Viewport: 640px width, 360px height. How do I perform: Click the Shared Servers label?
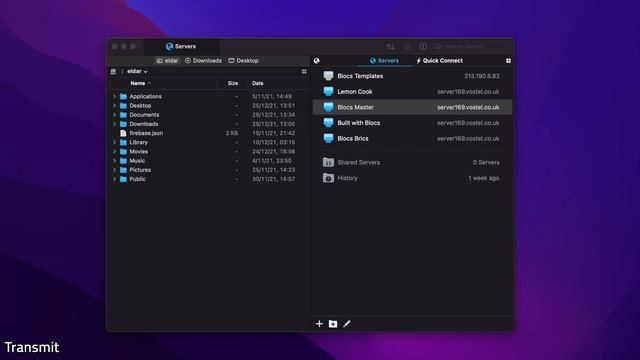click(x=358, y=162)
